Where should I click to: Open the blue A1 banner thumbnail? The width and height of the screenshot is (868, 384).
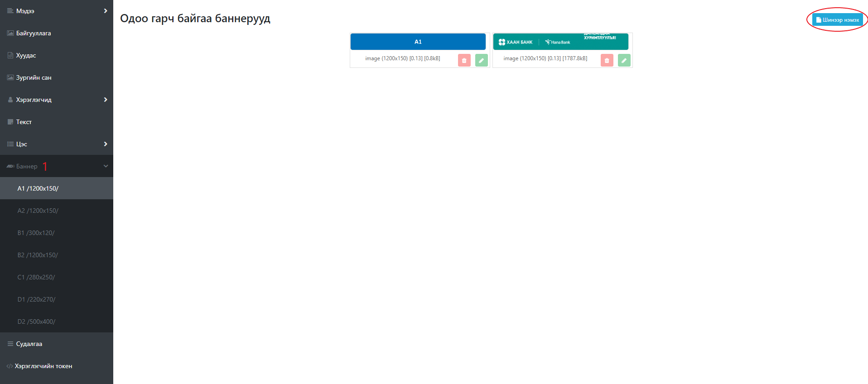(418, 42)
